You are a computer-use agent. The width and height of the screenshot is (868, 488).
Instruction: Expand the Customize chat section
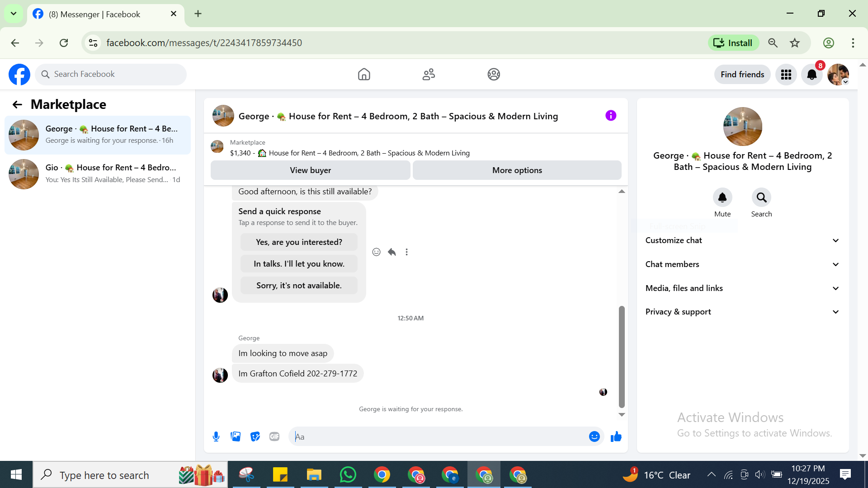point(742,240)
